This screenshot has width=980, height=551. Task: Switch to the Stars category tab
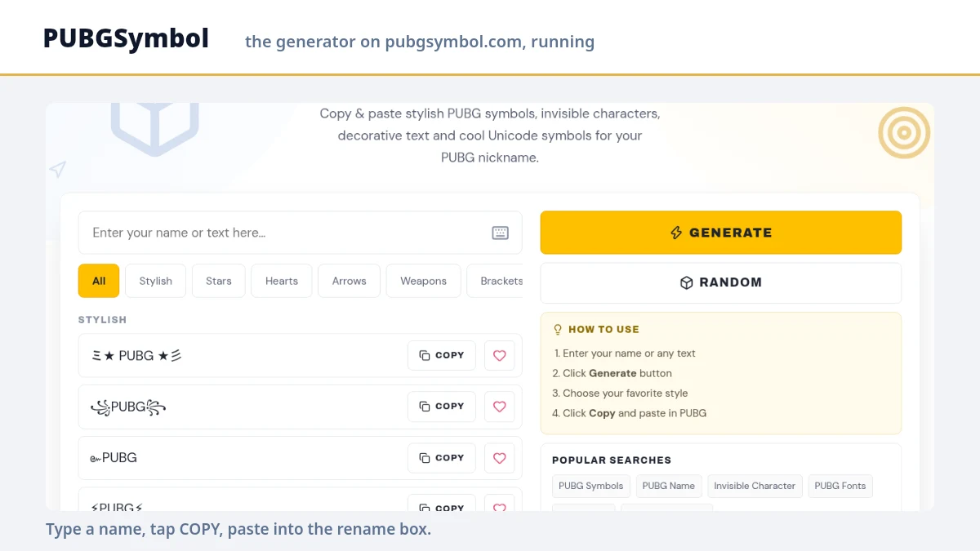(218, 281)
